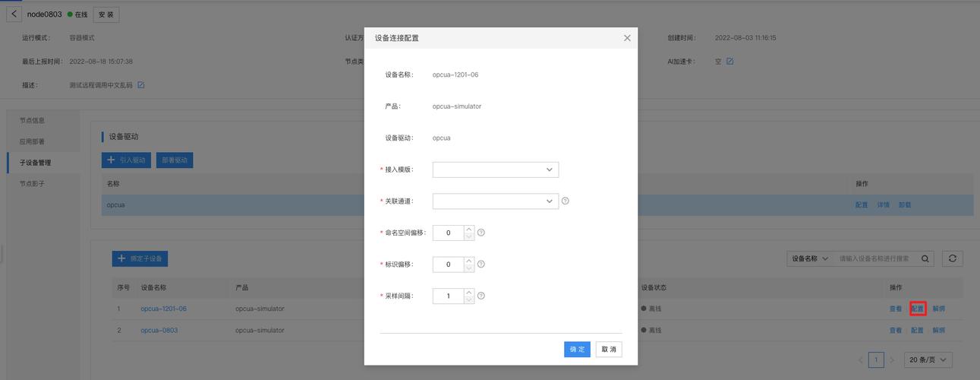Click help icon beside 命名空间偏移 field
This screenshot has width=980, height=380.
481,233
